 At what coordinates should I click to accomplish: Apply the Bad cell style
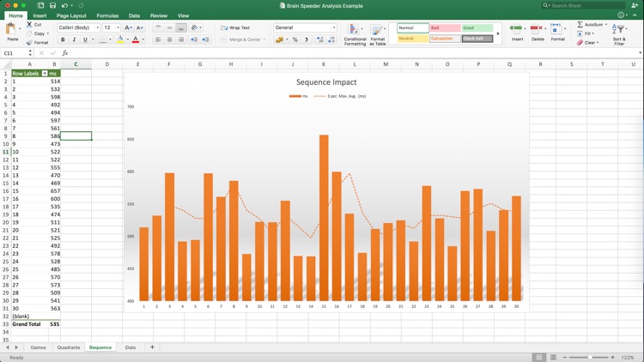point(445,28)
